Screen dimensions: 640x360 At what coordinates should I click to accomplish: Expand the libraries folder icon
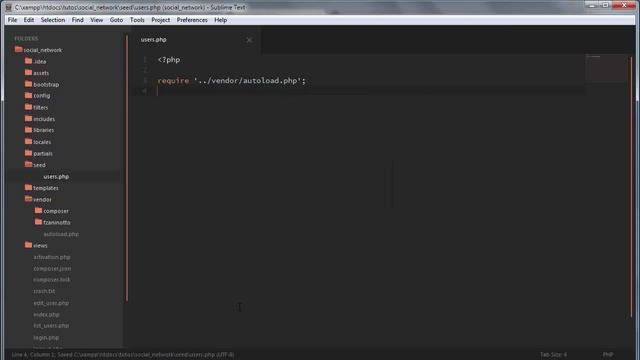28,130
